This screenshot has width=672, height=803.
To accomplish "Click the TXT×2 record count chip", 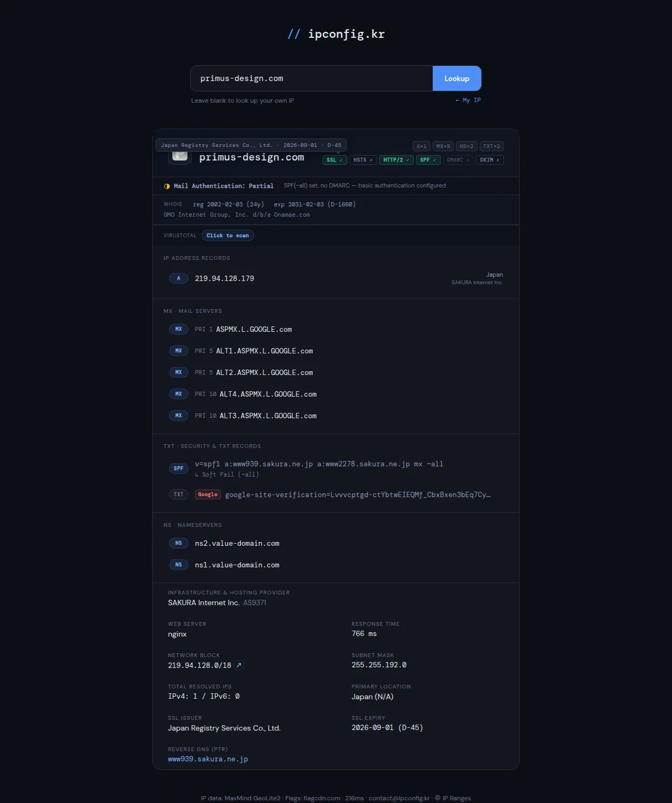I will point(492,146).
